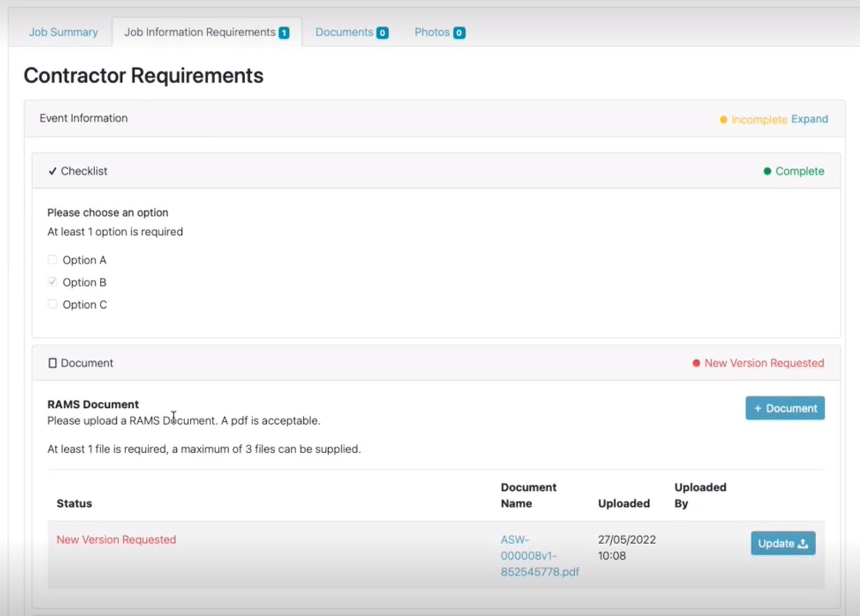Click the New Version Requested row status

coord(116,539)
